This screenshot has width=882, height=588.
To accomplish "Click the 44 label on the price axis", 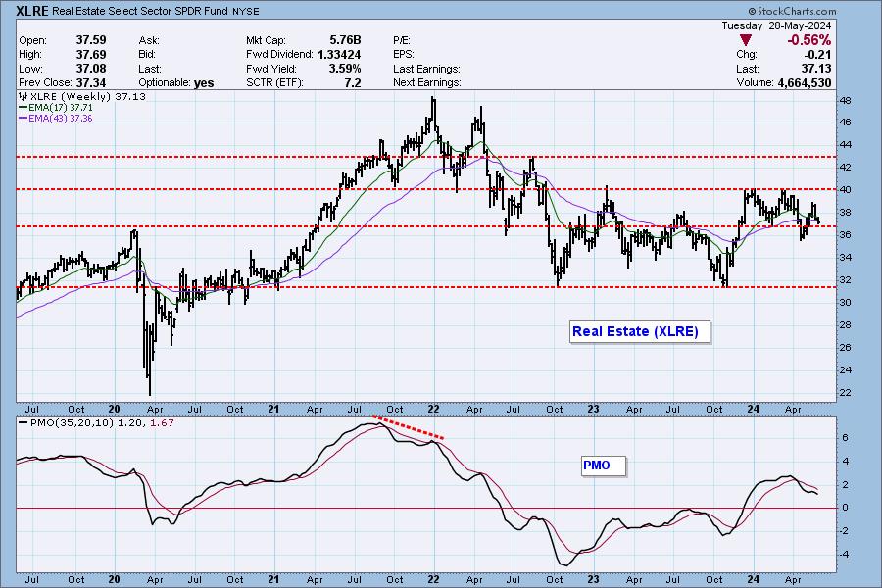I will [x=845, y=145].
